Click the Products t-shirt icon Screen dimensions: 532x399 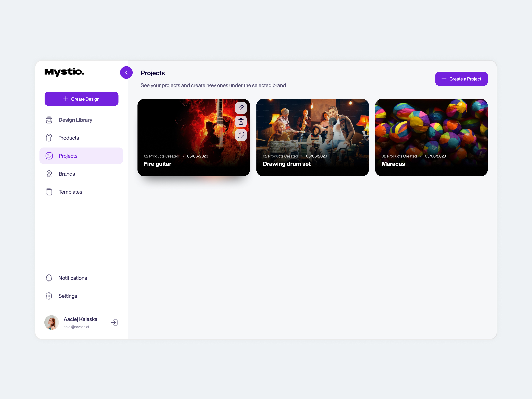coord(49,138)
